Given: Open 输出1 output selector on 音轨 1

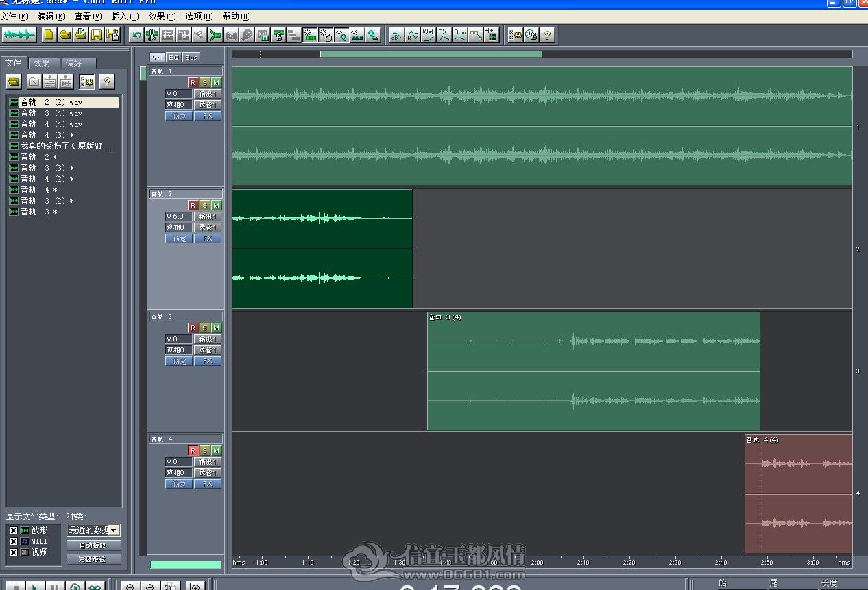Looking at the screenshot, I should (208, 94).
